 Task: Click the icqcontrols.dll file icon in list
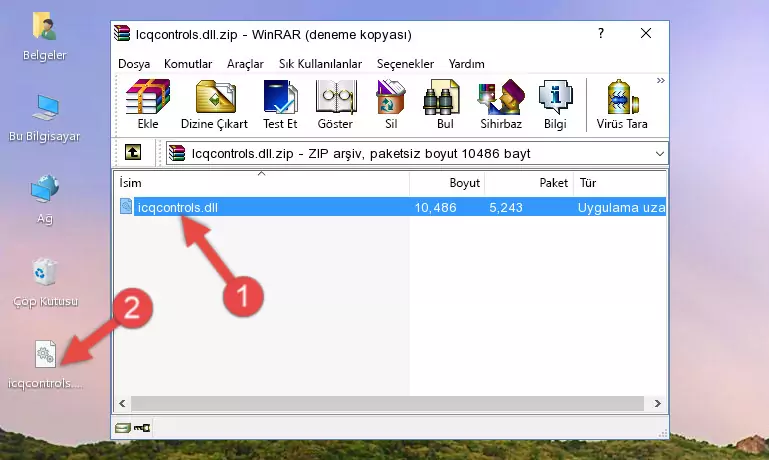[x=126, y=206]
